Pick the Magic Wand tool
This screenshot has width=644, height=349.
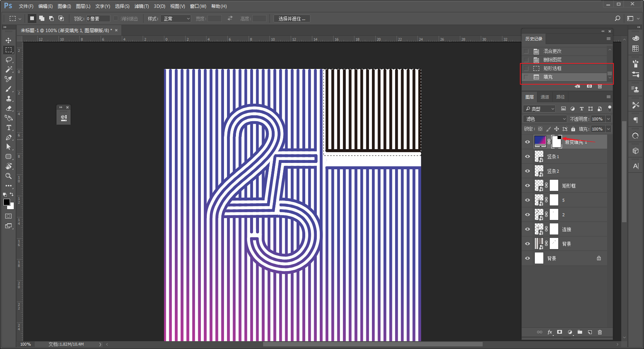click(9, 69)
